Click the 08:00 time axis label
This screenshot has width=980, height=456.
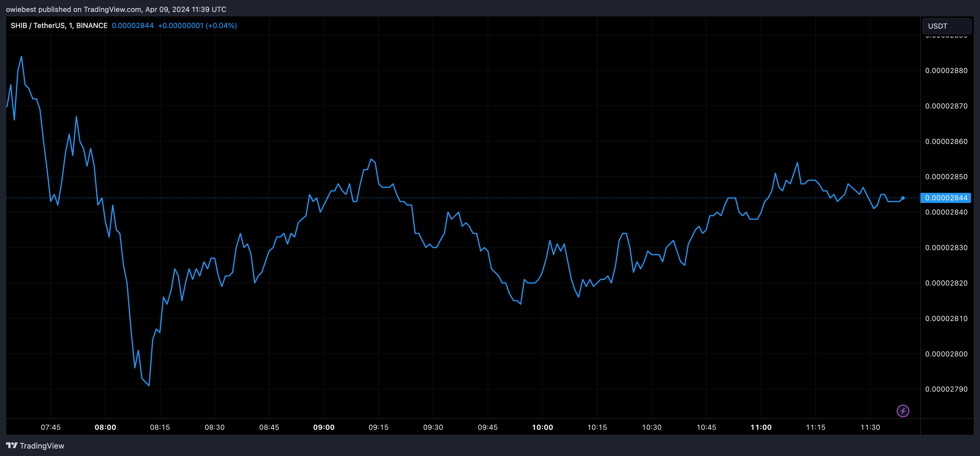105,427
